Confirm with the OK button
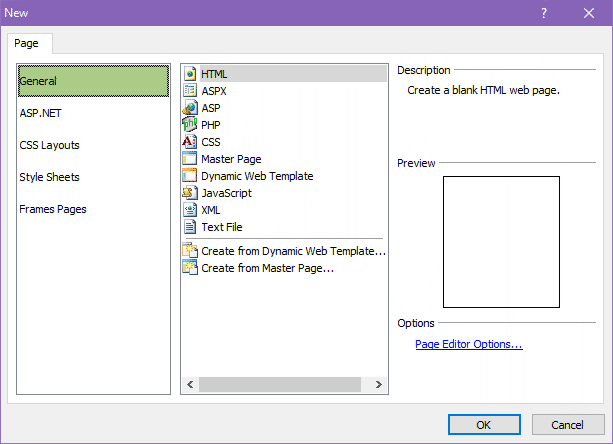The image size is (613, 444). pos(483,424)
